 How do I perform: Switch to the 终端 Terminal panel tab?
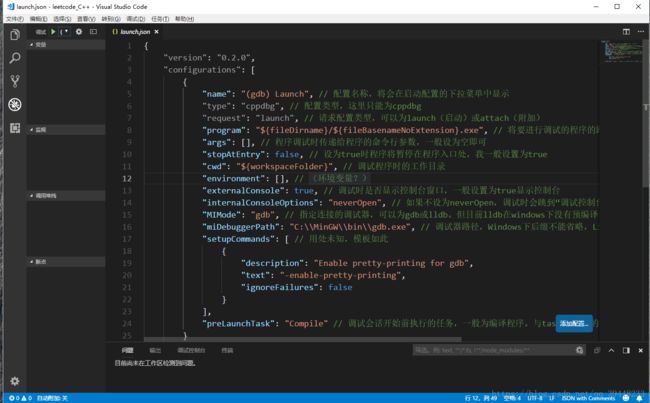tap(227, 350)
